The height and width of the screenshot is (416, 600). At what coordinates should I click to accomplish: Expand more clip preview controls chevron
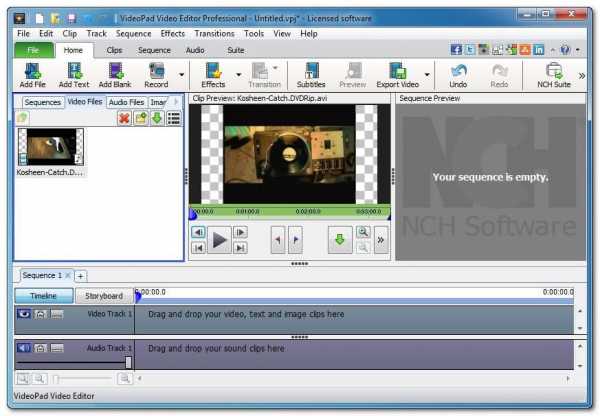tap(381, 240)
